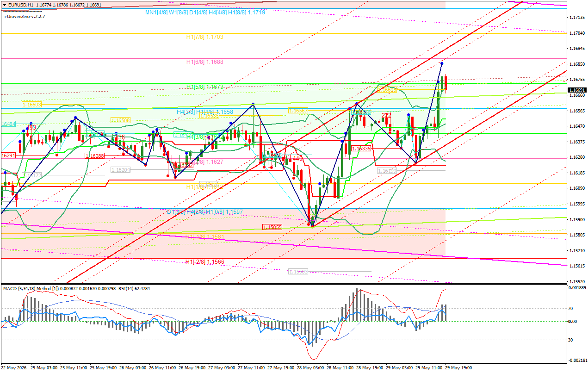
Task: Click the 28 May 03:00 time label
Action: [311, 368]
